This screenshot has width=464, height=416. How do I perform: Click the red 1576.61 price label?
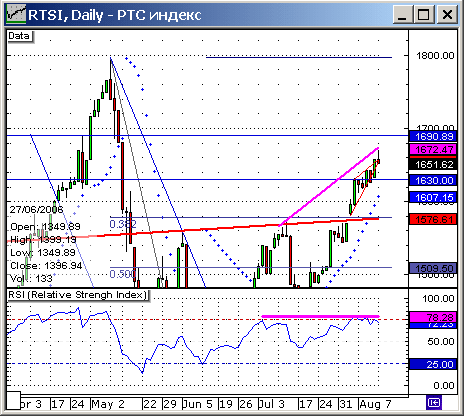[433, 219]
